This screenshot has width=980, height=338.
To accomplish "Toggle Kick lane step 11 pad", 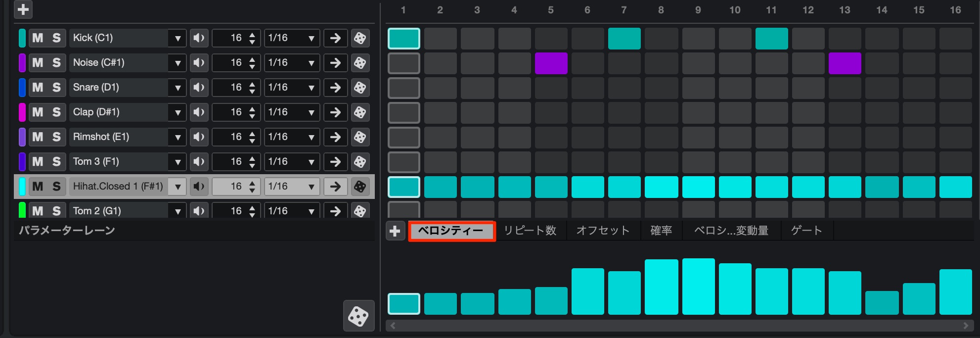I will (x=771, y=39).
